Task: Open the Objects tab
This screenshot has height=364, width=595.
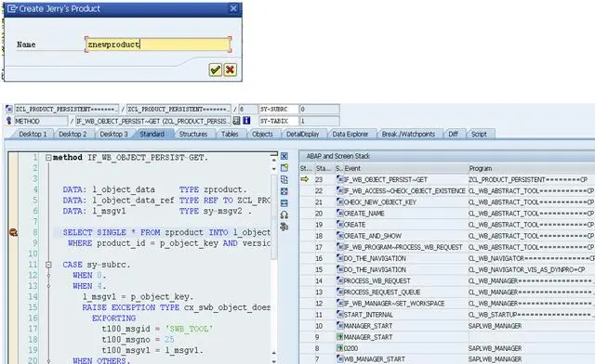Action: (262, 134)
